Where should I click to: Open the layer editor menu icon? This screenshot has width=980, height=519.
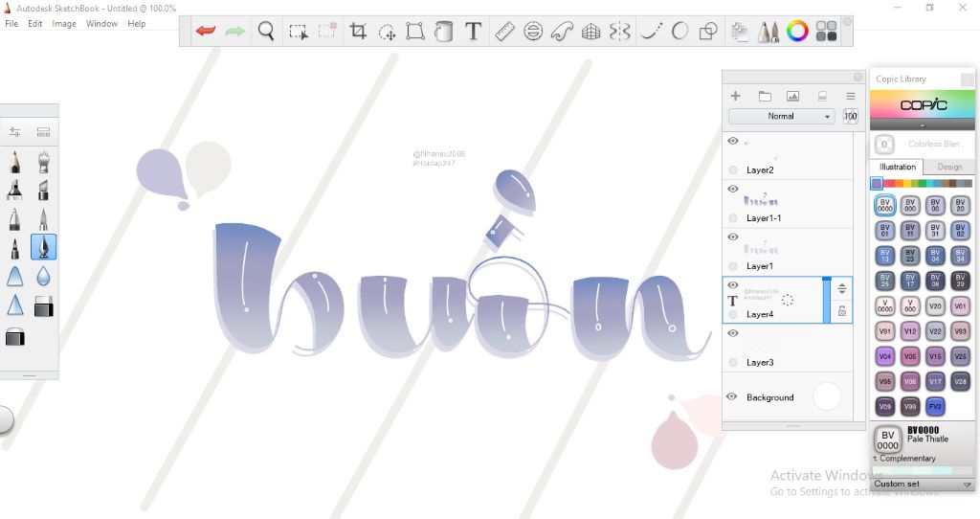(x=850, y=96)
